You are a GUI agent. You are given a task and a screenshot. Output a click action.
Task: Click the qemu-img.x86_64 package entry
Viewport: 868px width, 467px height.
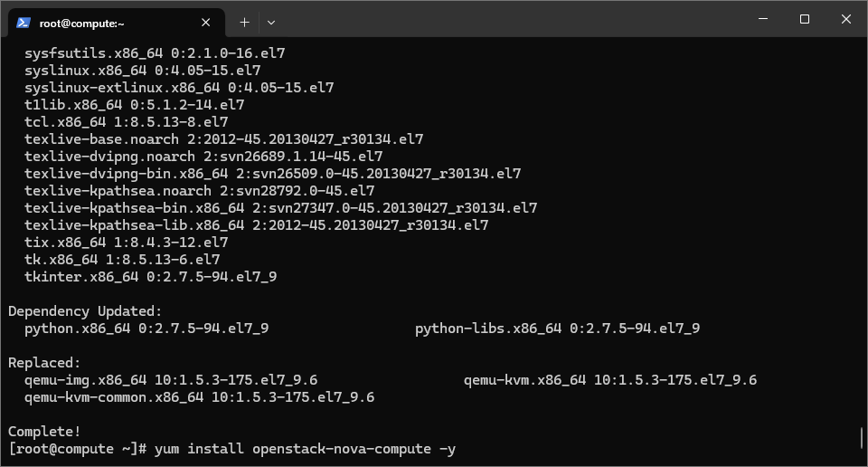[171, 380]
